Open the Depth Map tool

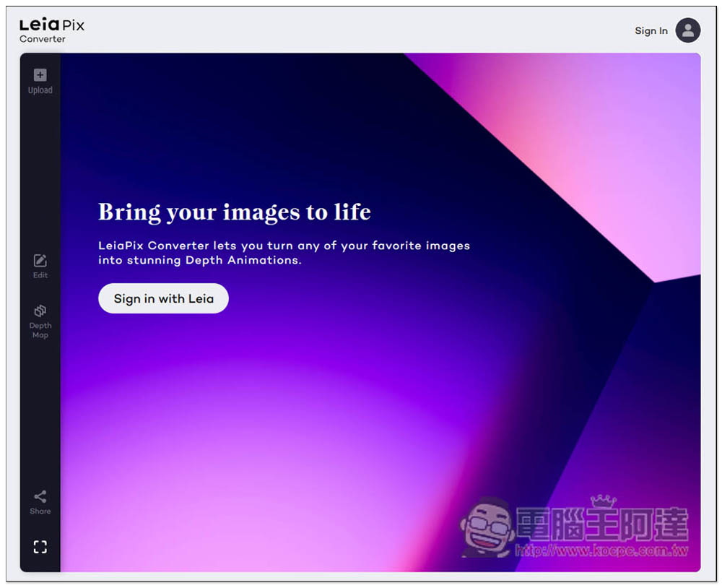click(40, 321)
